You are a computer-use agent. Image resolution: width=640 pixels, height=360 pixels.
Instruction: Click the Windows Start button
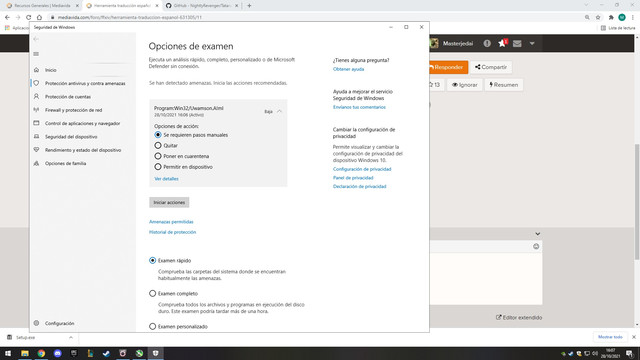(8, 353)
